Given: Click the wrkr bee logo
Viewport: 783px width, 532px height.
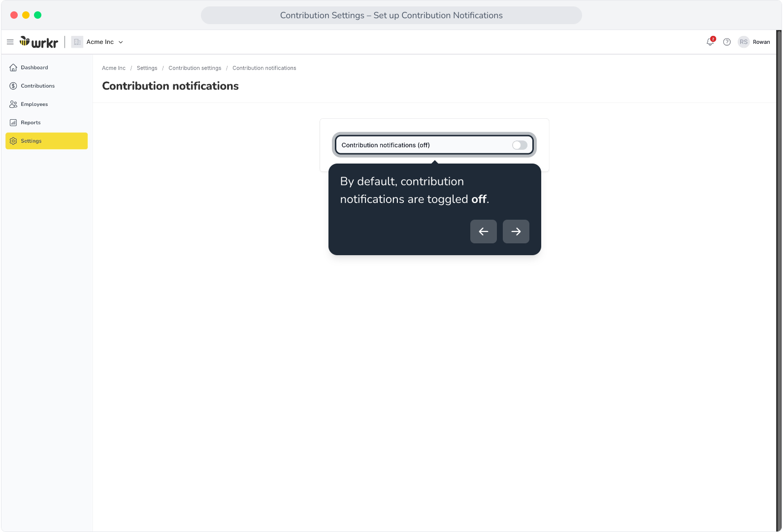Looking at the screenshot, I should (x=39, y=42).
